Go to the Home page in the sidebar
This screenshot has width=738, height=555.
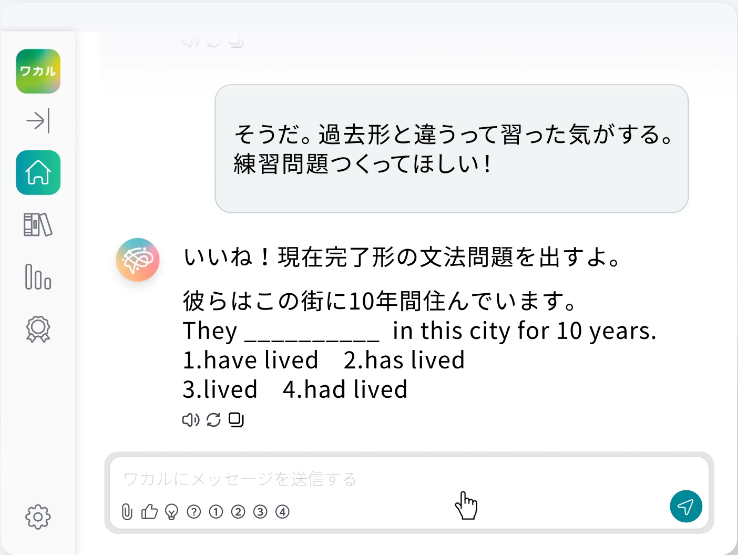38,173
